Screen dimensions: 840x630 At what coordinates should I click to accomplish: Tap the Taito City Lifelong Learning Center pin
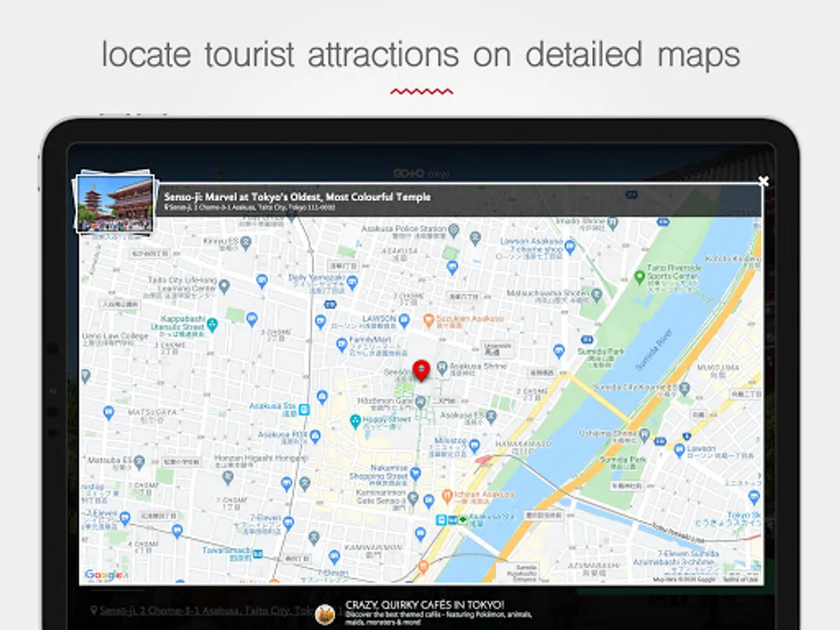coord(224,286)
